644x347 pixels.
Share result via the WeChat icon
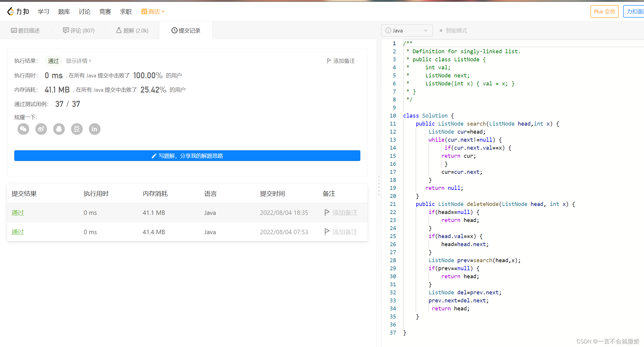click(x=23, y=129)
